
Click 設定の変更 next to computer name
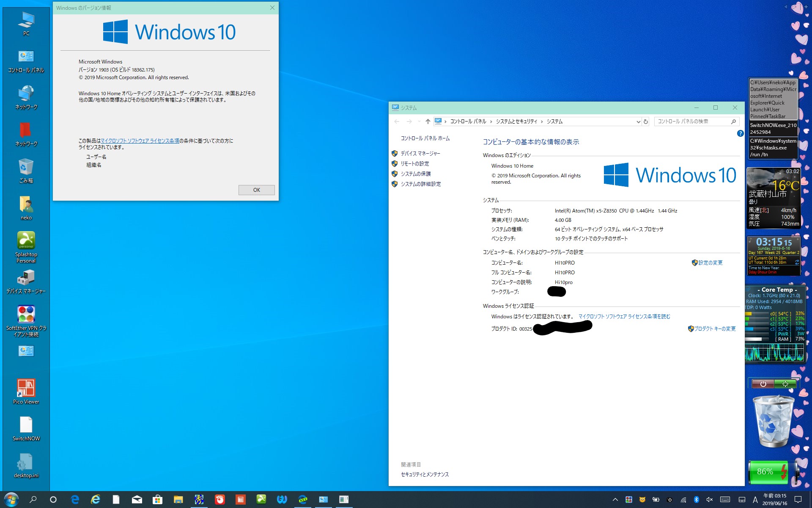(x=710, y=263)
